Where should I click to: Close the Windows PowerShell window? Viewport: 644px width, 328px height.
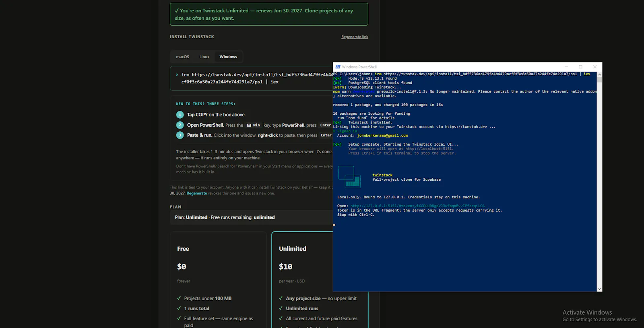(595, 67)
